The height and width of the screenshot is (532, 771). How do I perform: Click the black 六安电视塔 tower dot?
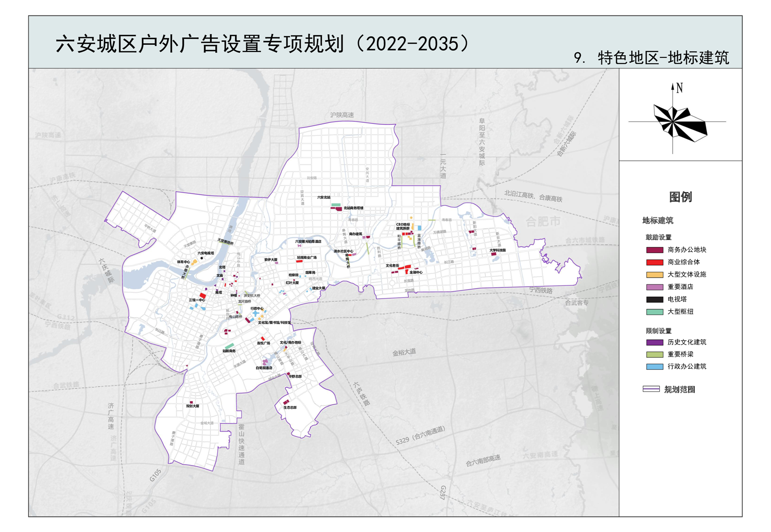(202, 258)
